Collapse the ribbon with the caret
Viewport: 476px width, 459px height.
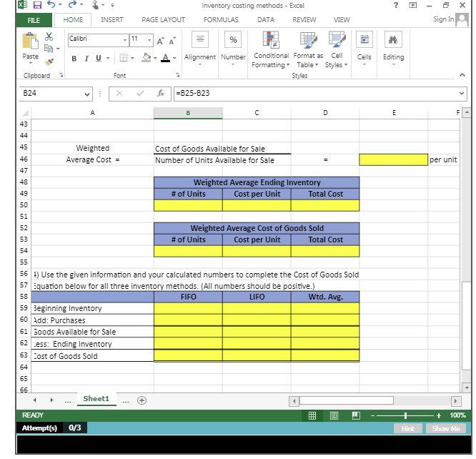point(462,75)
